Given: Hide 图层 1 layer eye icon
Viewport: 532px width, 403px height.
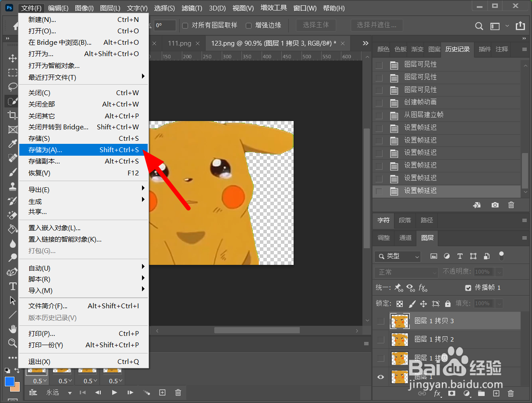Looking at the screenshot, I should tap(380, 377).
